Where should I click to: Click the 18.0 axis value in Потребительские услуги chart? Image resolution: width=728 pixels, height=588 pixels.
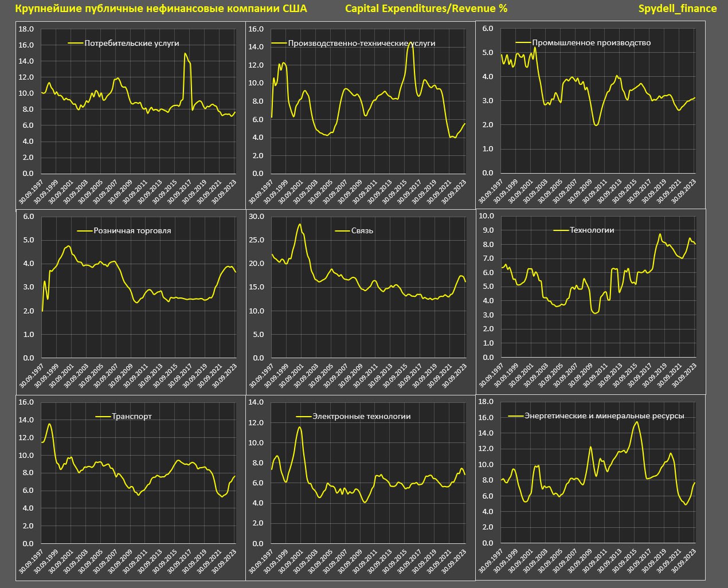coord(26,29)
